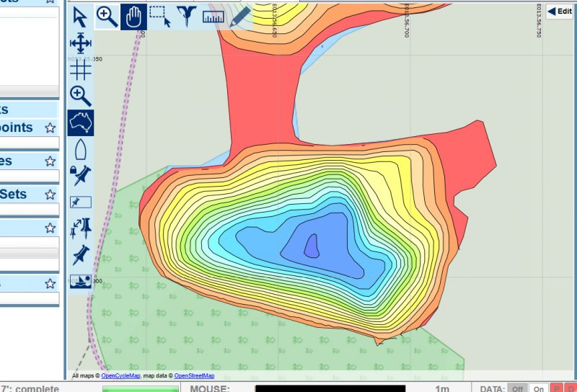Select the hand pan tool

pos(133,17)
